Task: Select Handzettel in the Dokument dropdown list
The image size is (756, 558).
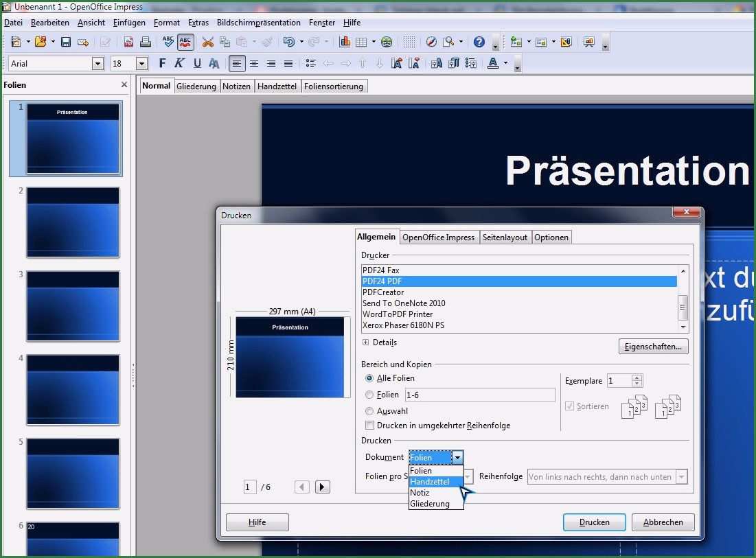Action: [430, 482]
